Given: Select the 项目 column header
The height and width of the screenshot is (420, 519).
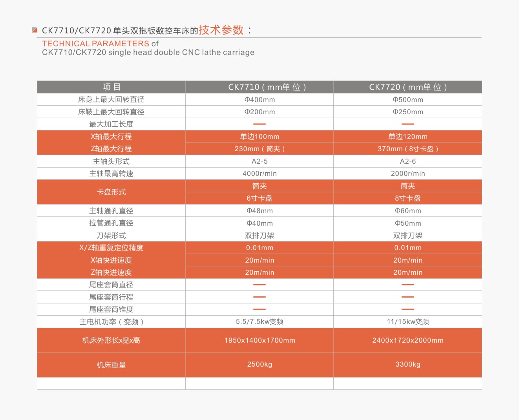Looking at the screenshot, I should (111, 87).
